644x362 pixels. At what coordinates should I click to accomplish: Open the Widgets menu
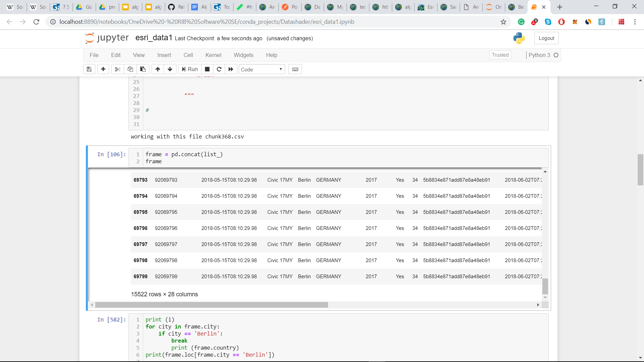pos(244,55)
